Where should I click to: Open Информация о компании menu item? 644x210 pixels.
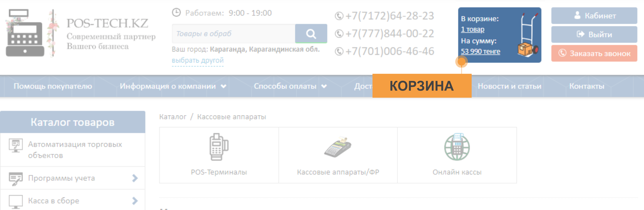pyautogui.click(x=168, y=86)
